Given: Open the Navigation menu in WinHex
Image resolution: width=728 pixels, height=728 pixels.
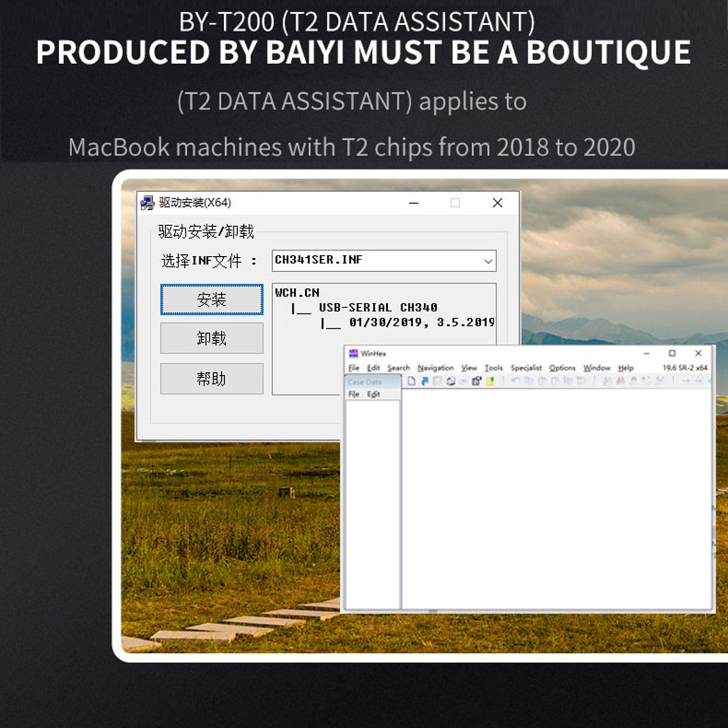Looking at the screenshot, I should coord(435,368).
